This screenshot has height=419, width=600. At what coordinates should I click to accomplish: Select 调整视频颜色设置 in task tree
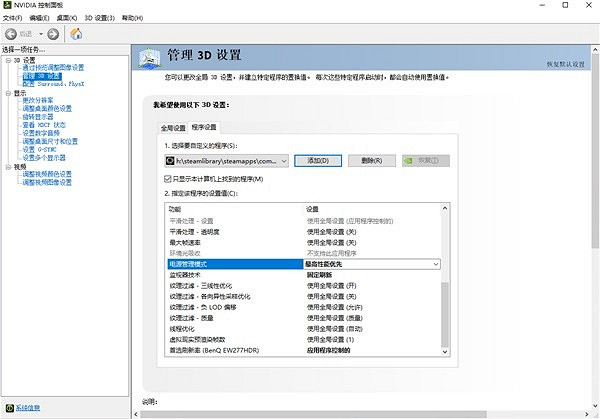(x=47, y=174)
